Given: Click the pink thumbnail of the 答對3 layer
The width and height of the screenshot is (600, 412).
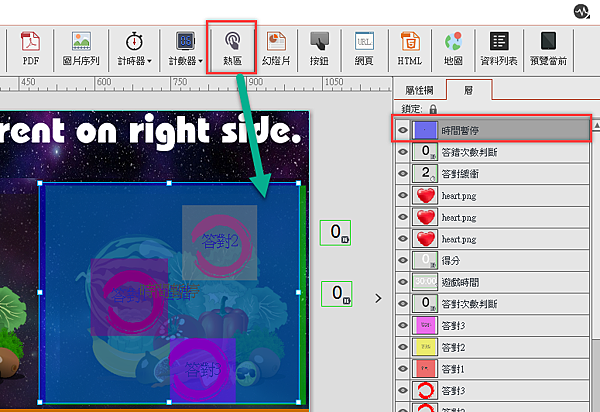Looking at the screenshot, I should [425, 325].
